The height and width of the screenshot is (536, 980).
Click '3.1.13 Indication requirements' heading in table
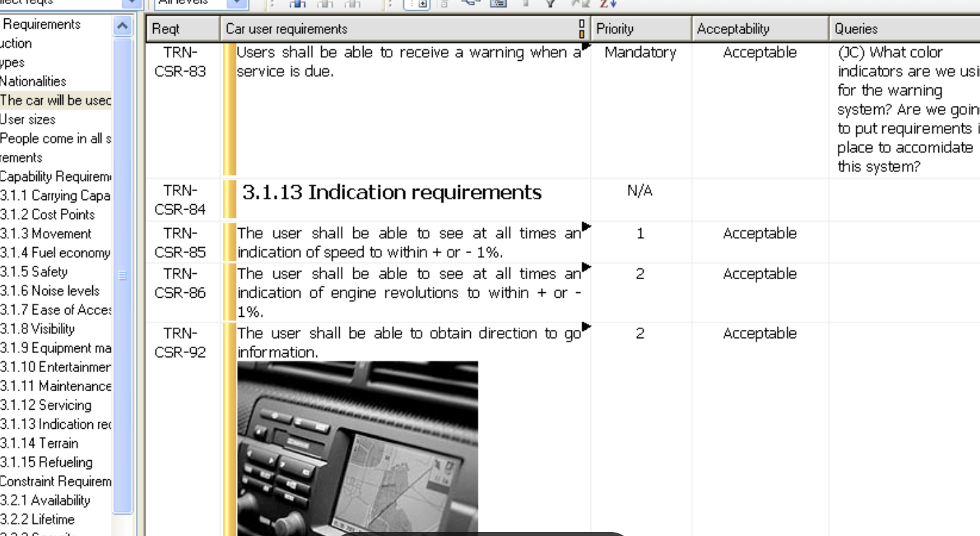(x=392, y=193)
